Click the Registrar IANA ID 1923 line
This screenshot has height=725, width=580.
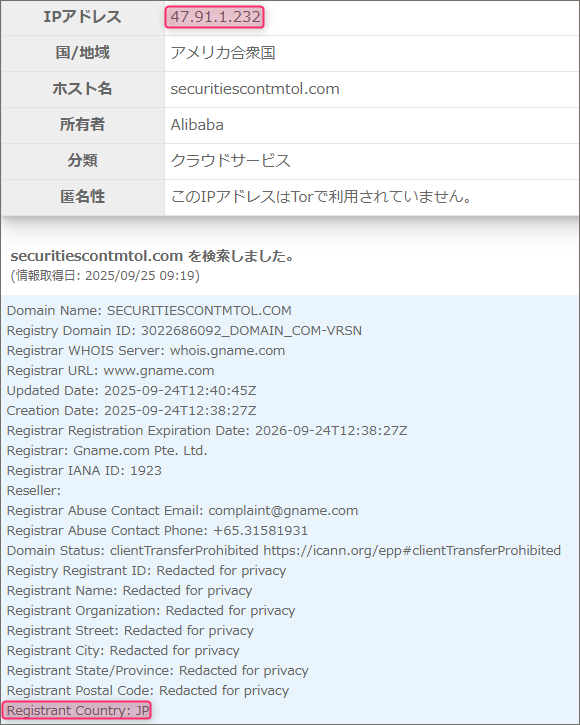tap(84, 470)
